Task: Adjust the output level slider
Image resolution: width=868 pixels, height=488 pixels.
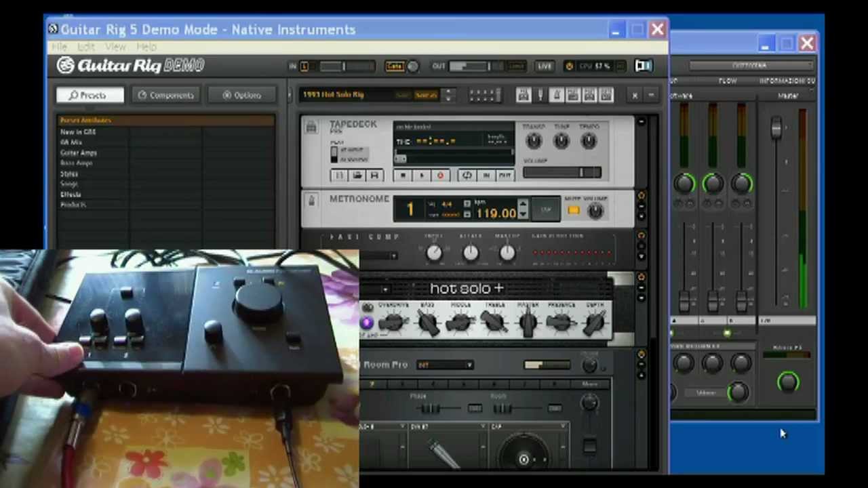Action: 477,66
